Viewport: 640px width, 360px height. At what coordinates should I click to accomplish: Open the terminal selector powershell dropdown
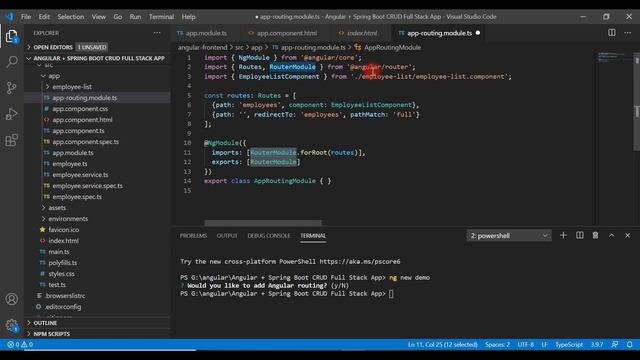click(x=509, y=236)
